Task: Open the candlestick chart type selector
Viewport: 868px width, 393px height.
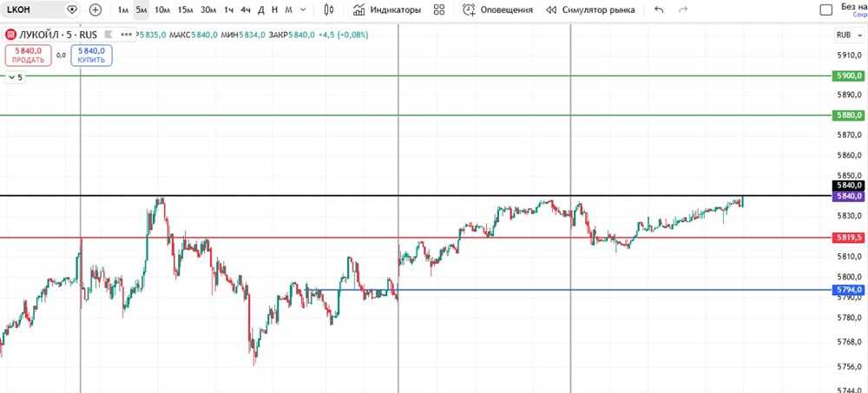Action: (329, 10)
